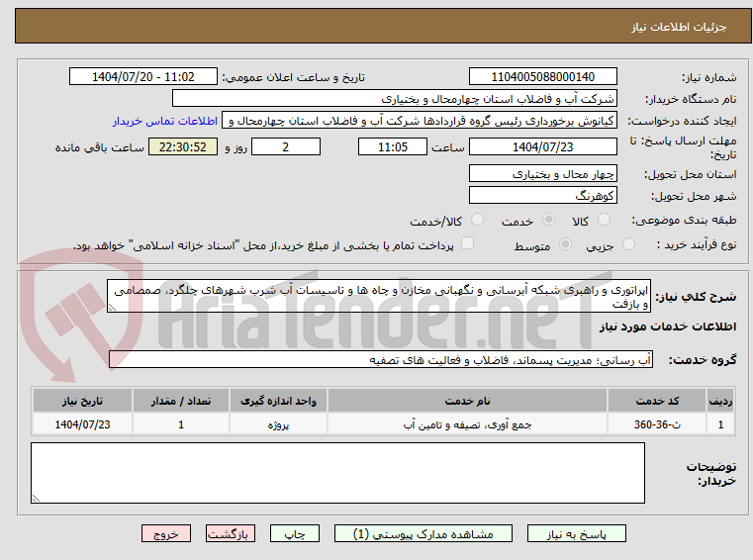
Task: Click the پاسخ به نیاز button
Action: 576,533
